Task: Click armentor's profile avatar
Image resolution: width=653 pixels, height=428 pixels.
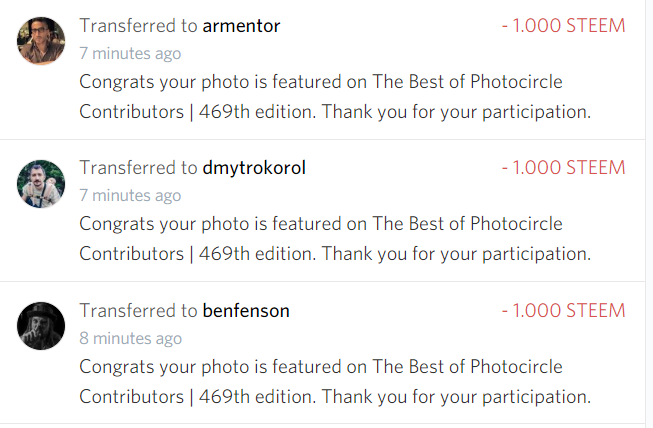Action: [41, 41]
